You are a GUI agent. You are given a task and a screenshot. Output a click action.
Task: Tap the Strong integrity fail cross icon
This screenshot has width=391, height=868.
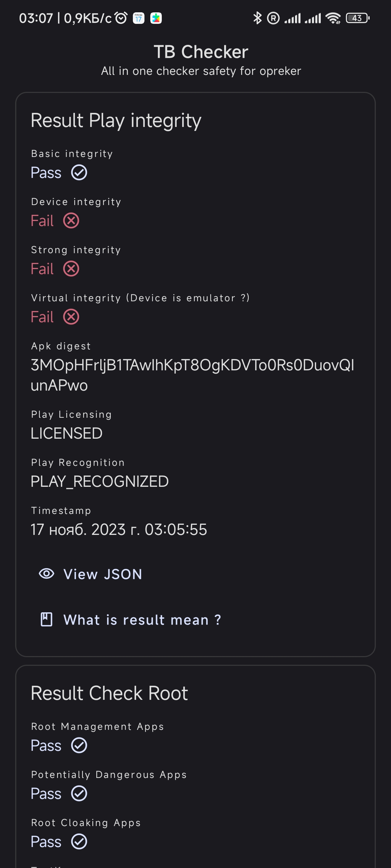pos(71,269)
